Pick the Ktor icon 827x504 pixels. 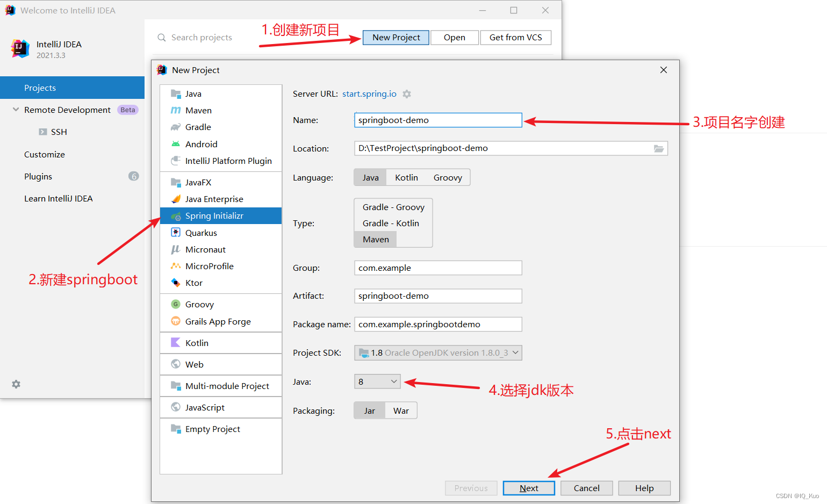click(x=176, y=283)
